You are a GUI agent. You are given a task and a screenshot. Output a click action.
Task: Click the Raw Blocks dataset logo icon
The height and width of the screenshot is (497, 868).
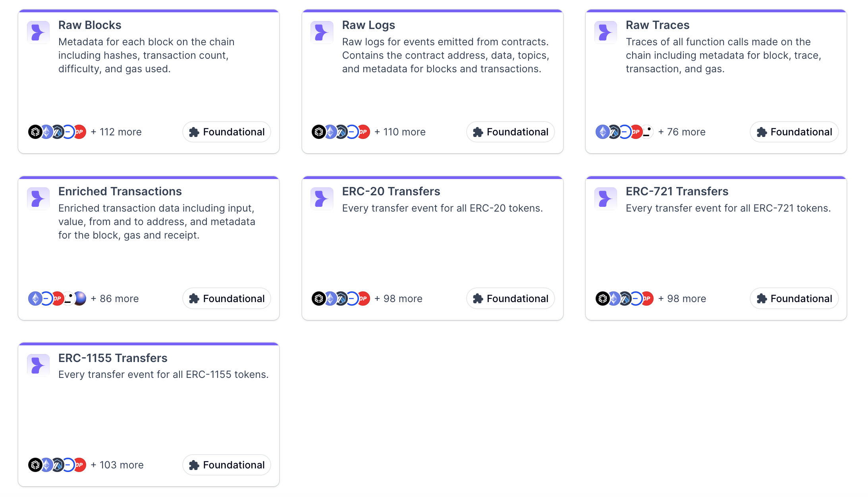pos(38,32)
